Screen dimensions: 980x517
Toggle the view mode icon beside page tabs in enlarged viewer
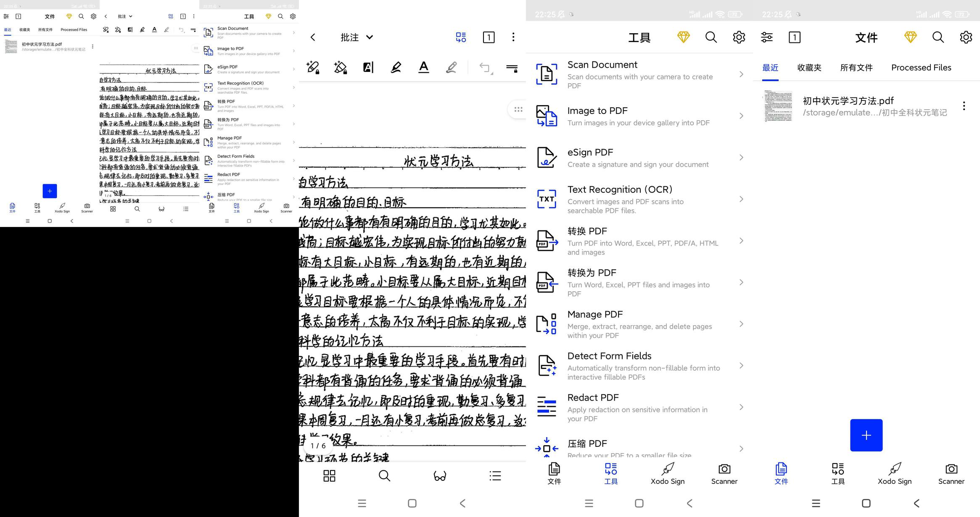[461, 37]
